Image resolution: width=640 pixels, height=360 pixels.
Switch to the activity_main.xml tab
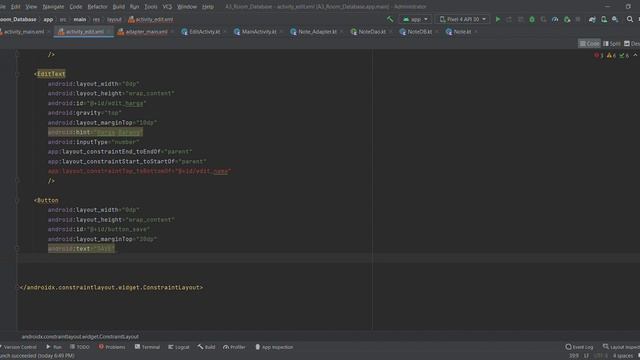point(24,32)
